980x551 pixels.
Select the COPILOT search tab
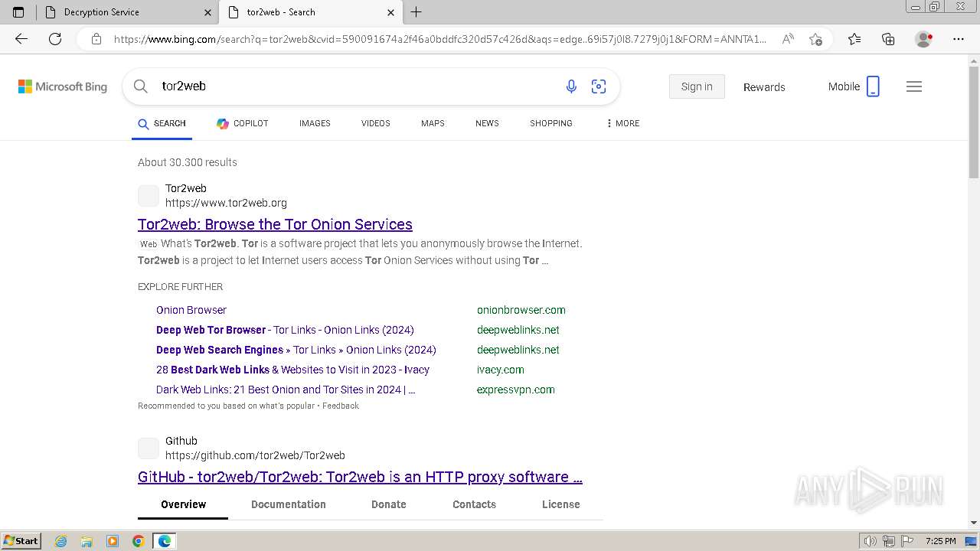point(242,123)
